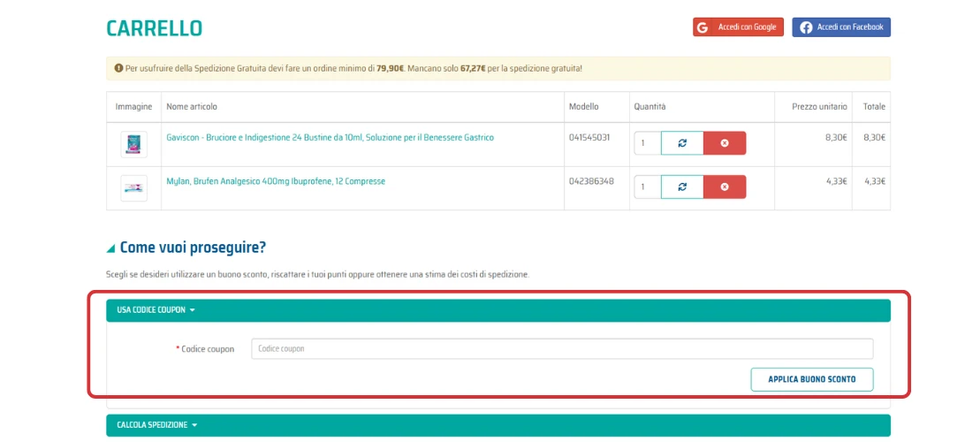Open Mylan Brufen Analgesico product link
The image size is (980, 442).
276,181
